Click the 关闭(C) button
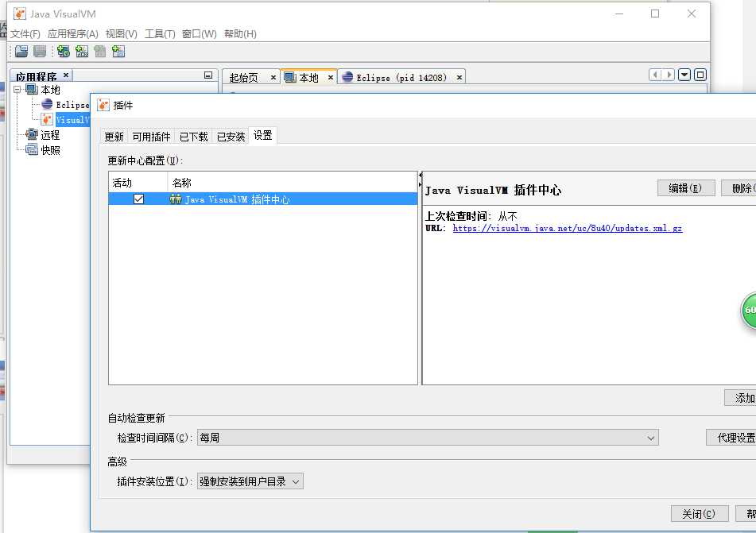Image resolution: width=756 pixels, height=533 pixels. [x=699, y=514]
